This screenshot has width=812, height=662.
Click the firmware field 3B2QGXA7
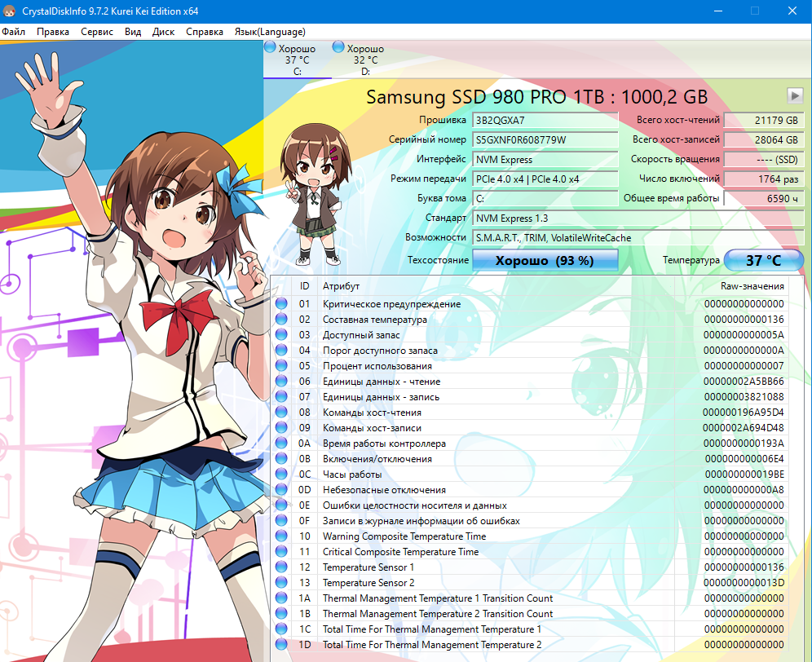point(545,120)
